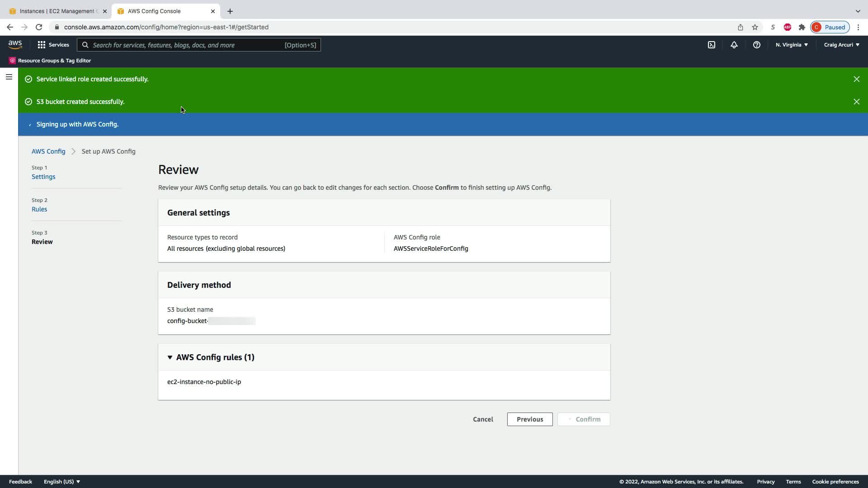Dismiss the S3 bucket created notification

pyautogui.click(x=856, y=102)
